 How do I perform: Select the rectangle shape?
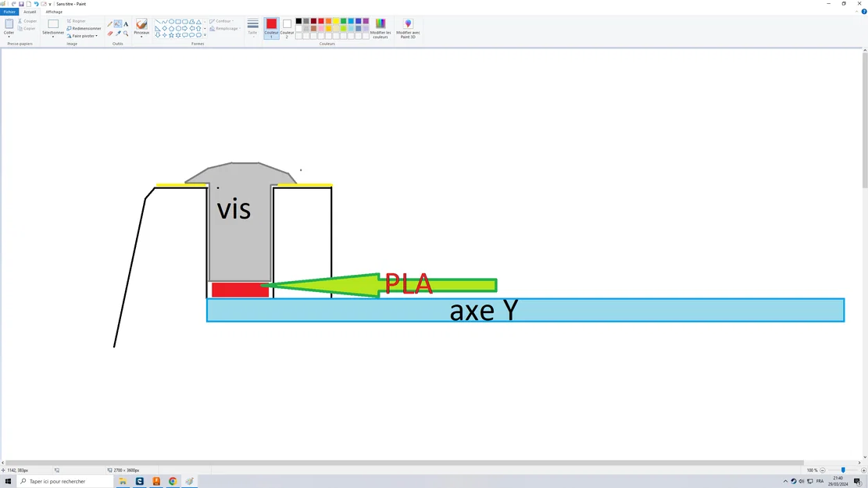[x=178, y=22]
